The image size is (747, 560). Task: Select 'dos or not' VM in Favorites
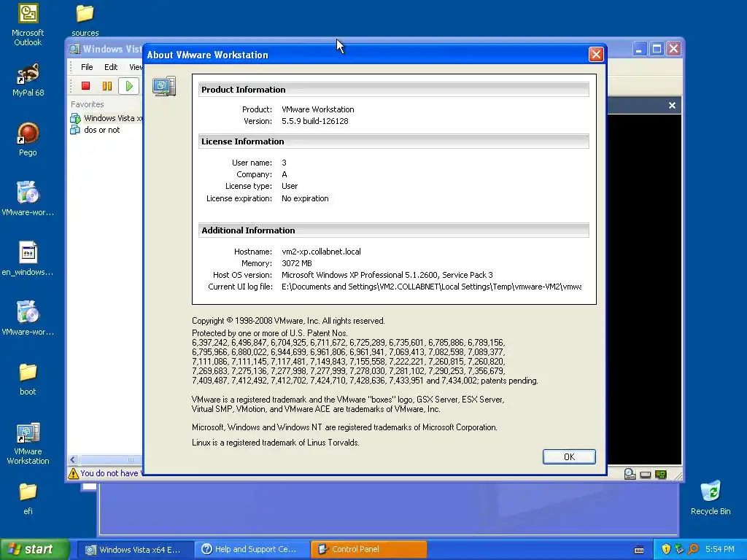(x=96, y=130)
